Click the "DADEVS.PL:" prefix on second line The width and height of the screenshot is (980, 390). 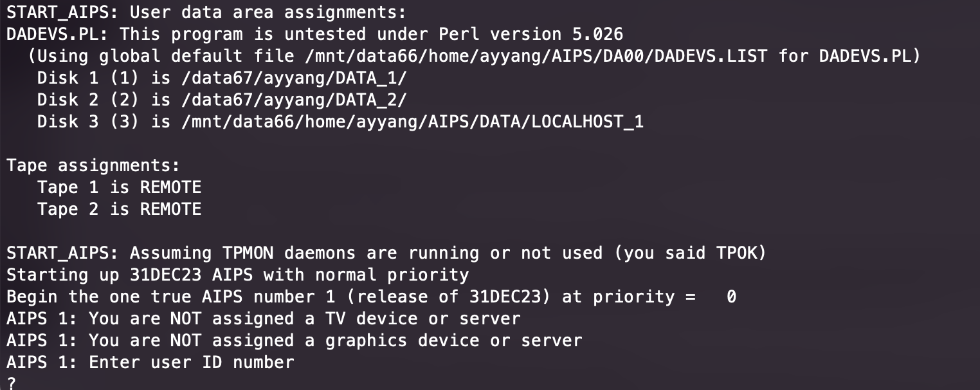[57, 34]
